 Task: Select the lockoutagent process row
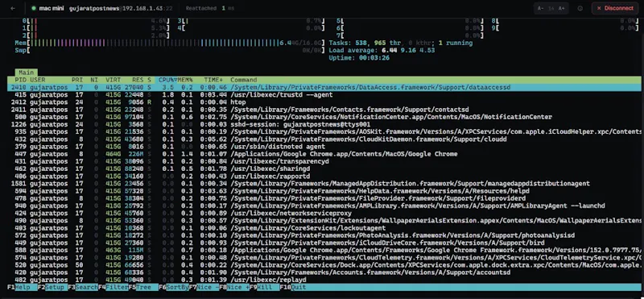point(324,228)
